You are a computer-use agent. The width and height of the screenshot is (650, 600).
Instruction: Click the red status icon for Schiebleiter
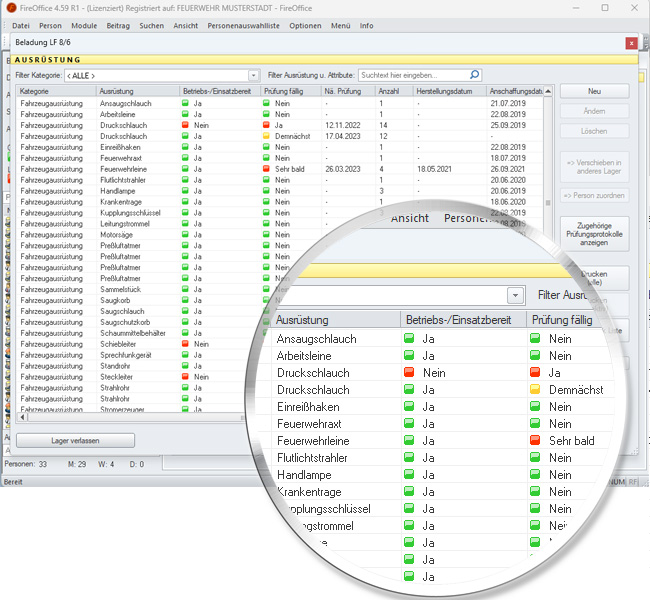point(185,343)
